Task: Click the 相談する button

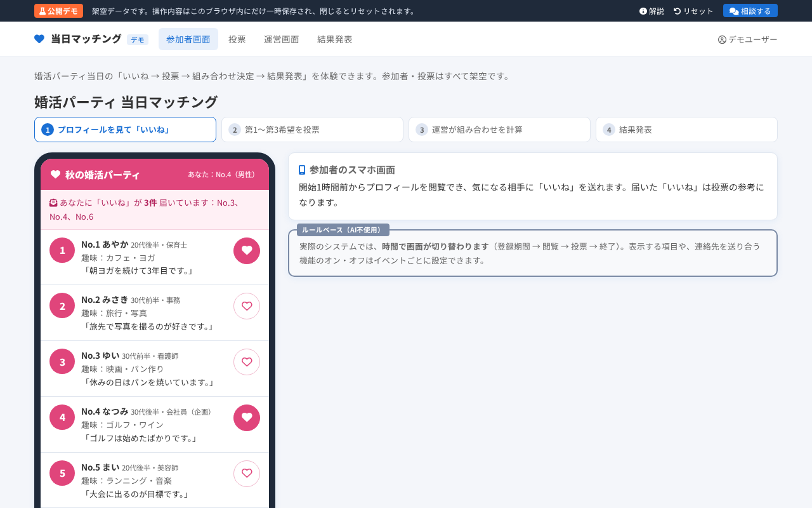Action: pos(750,11)
